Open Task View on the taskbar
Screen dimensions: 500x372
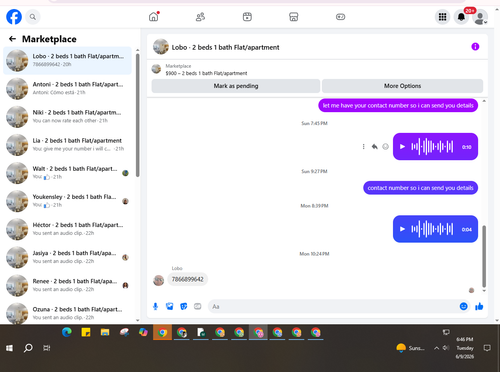47,348
